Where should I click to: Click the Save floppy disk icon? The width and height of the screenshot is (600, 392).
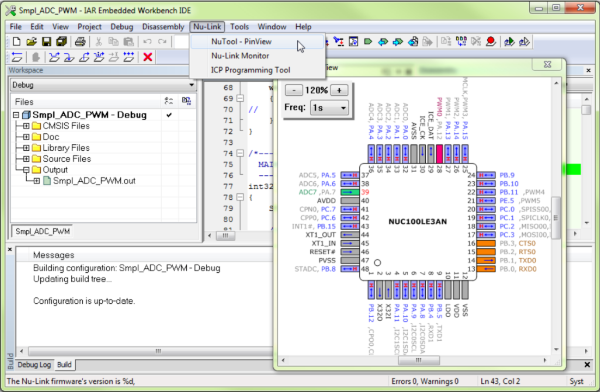(46, 42)
